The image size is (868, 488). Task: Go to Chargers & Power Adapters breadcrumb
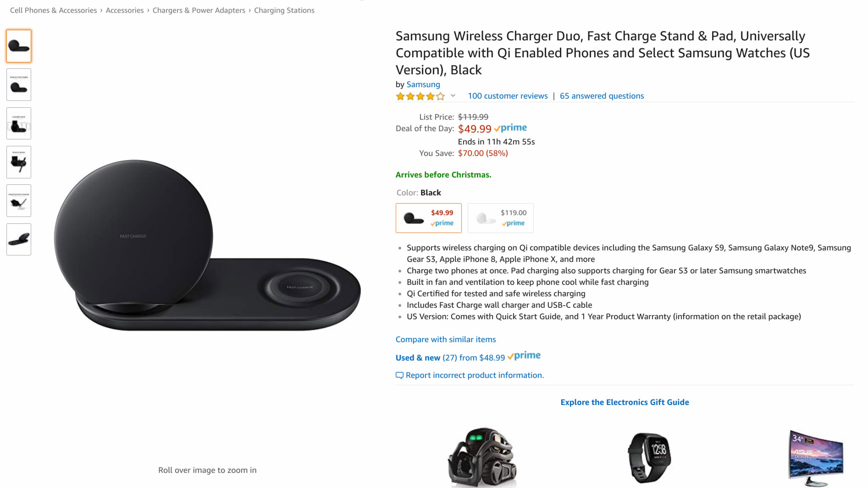[199, 10]
